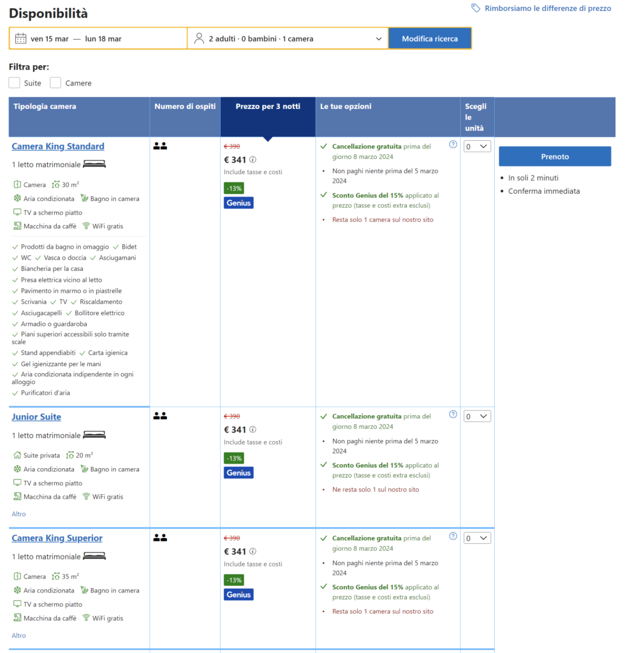644x653 pixels.
Task: Open help question mark for Camera King Superior options
Action: (x=453, y=536)
